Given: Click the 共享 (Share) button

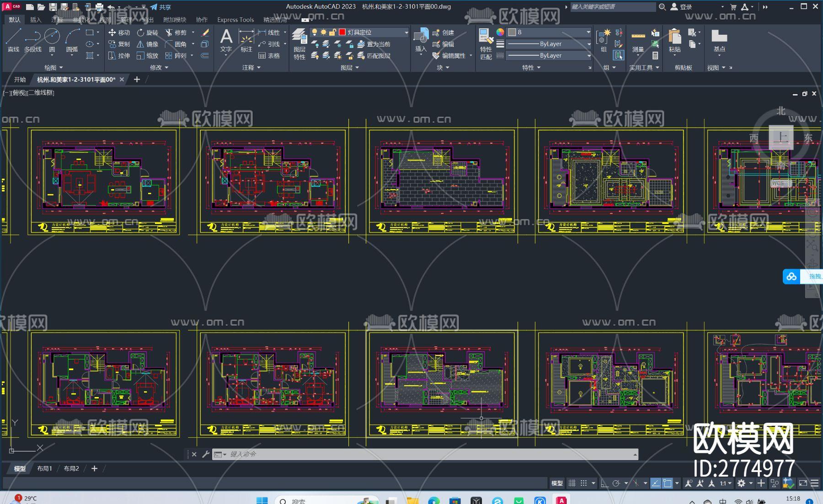Looking at the screenshot, I should [160, 7].
